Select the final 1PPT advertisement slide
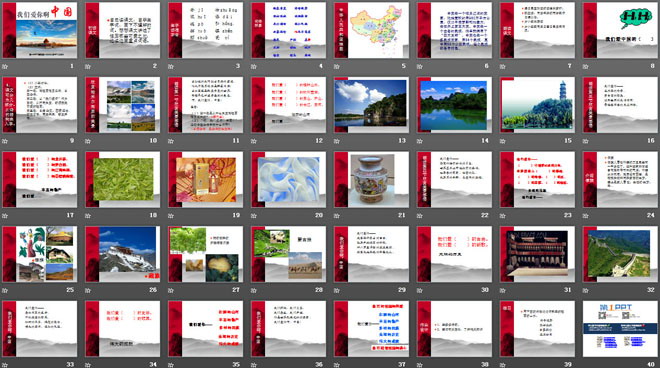The width and height of the screenshot is (660, 368). tap(620, 328)
